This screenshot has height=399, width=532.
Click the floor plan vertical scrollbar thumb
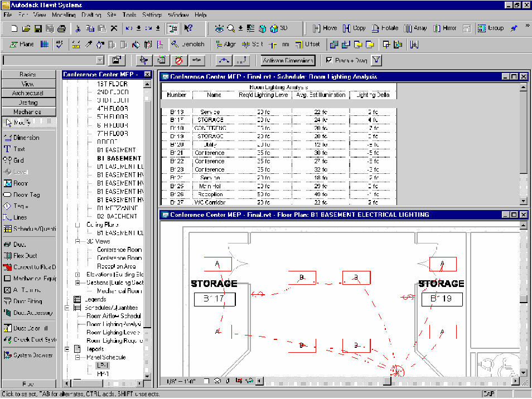523,299
